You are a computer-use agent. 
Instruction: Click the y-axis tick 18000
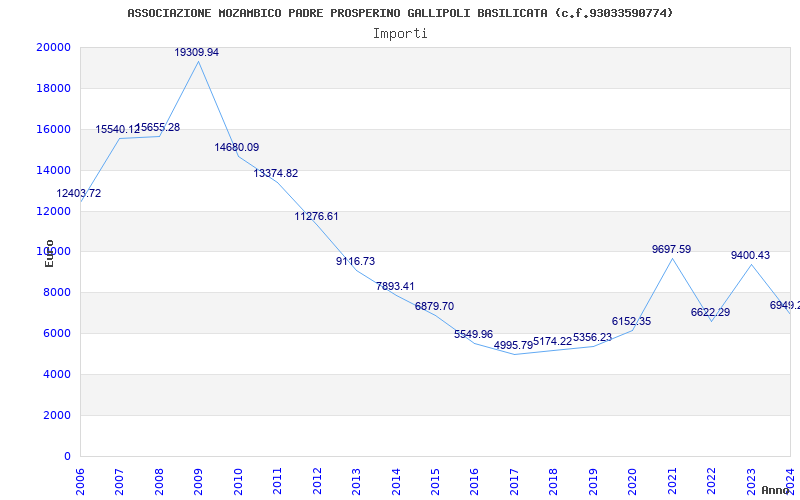pyautogui.click(x=54, y=88)
